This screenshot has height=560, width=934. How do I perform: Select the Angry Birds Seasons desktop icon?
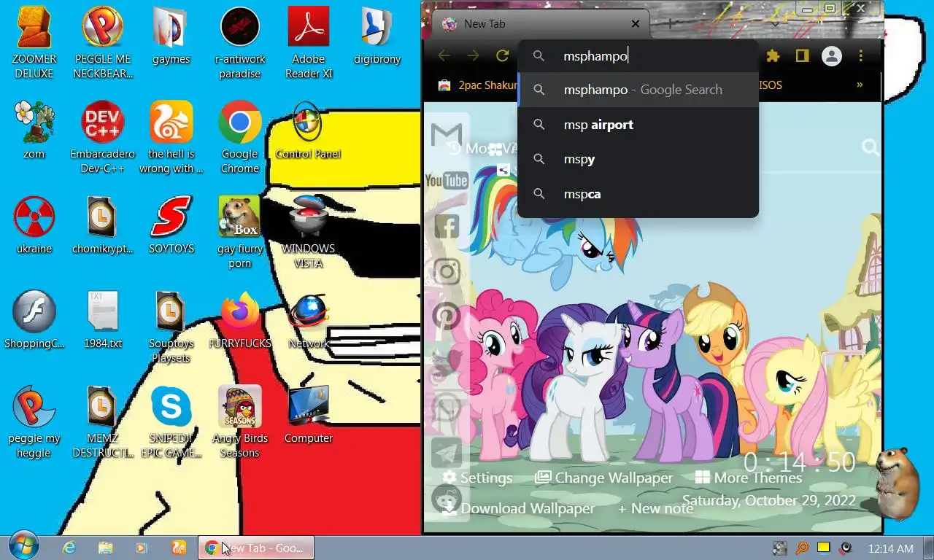click(x=240, y=422)
